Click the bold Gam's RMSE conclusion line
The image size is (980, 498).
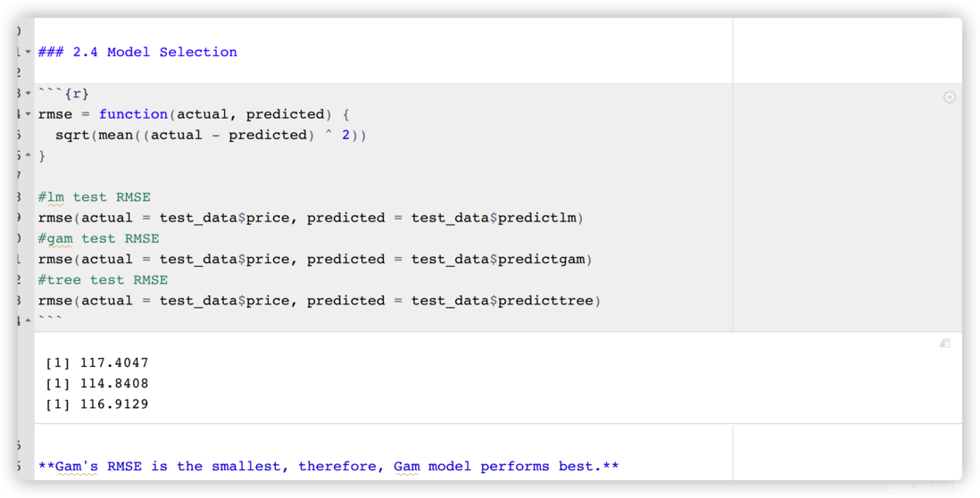pyautogui.click(x=328, y=466)
